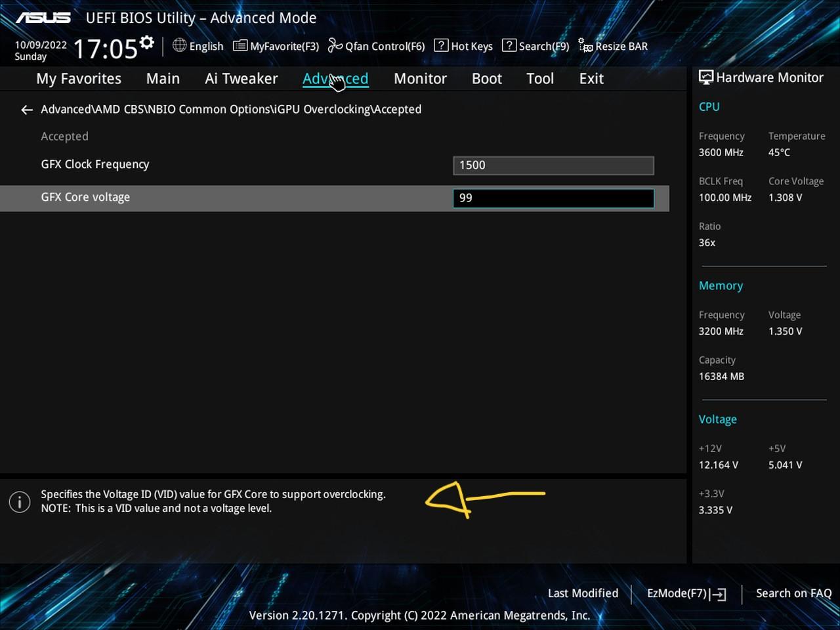Open Search on FAQ link
840x630 pixels.
point(793,593)
